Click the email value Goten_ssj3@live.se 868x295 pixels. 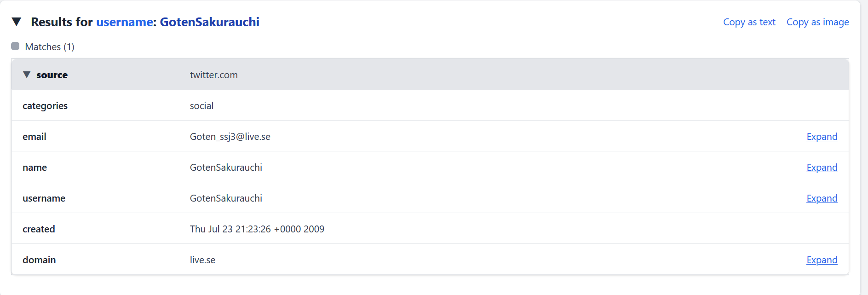tap(230, 137)
